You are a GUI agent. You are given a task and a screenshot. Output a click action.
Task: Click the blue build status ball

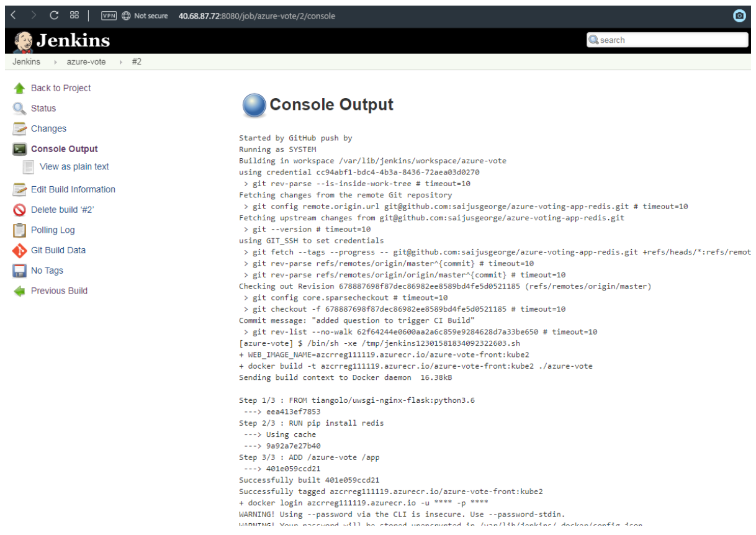click(253, 105)
